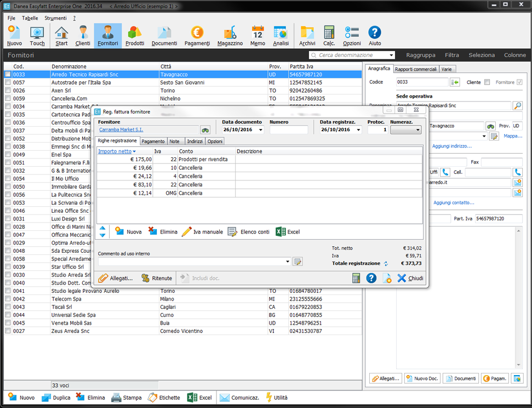The image size is (532, 408).
Task: Open Elenco conti list
Action: pos(249,231)
